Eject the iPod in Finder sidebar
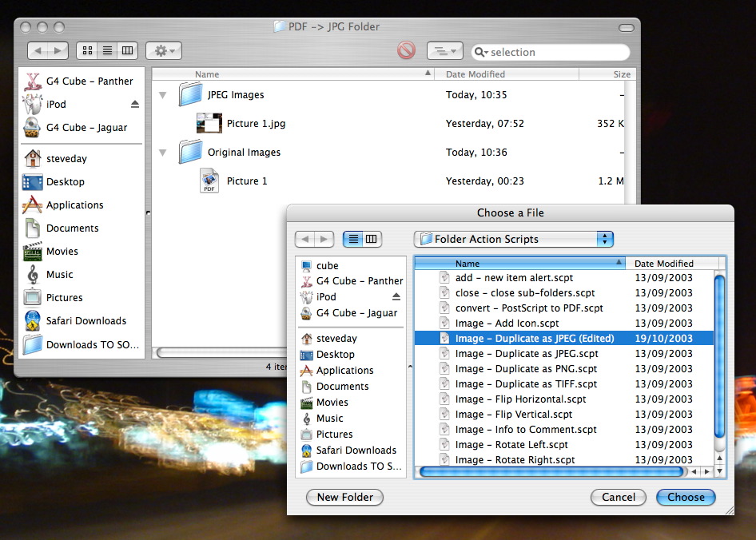This screenshot has width=756, height=540. [135, 105]
